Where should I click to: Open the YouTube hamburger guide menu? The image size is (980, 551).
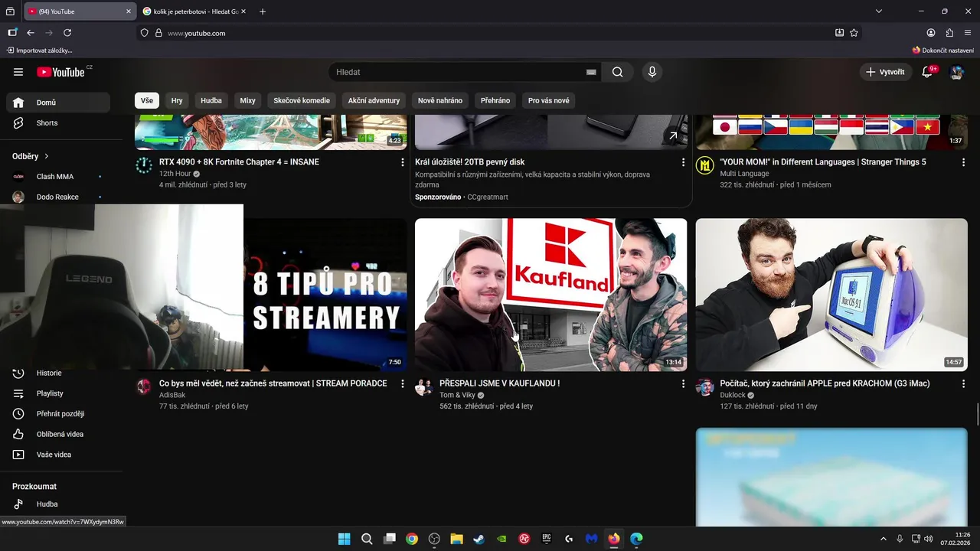tap(18, 72)
